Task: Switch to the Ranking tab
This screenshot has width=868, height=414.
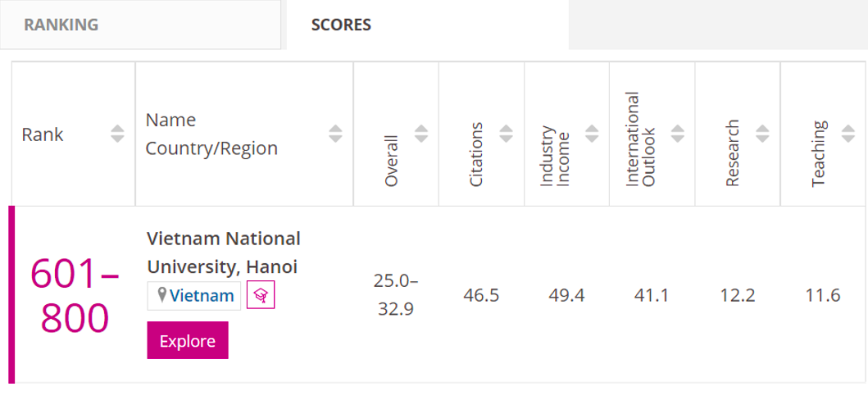Action: (x=61, y=25)
